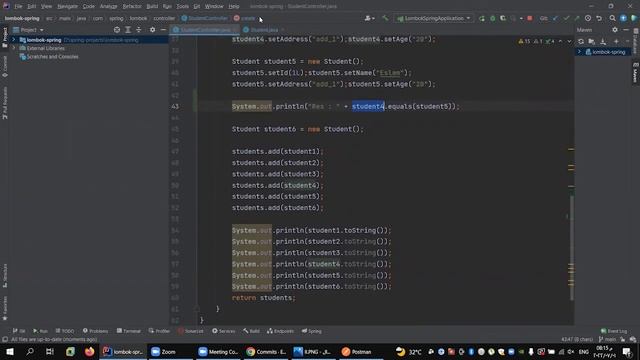The image size is (640, 360).
Task: Click Select Opened File target icon in Project panel
Action: click(117, 30)
